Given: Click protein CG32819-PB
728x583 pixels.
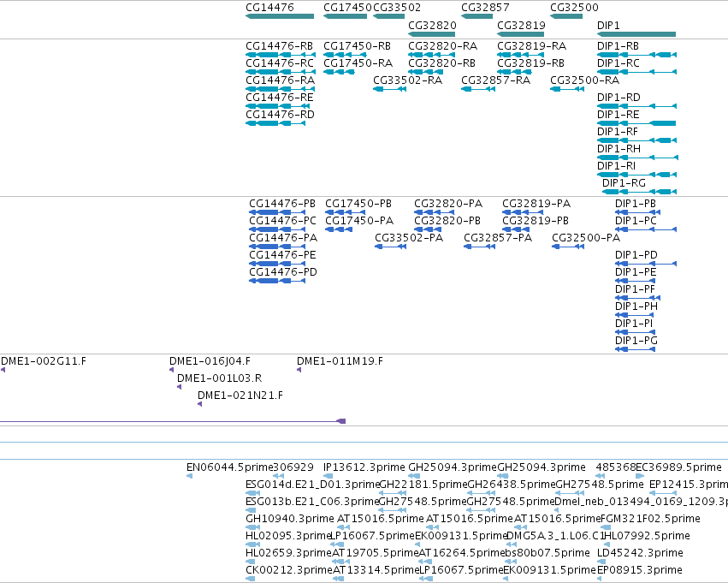Looking at the screenshot, I should tap(536, 221).
